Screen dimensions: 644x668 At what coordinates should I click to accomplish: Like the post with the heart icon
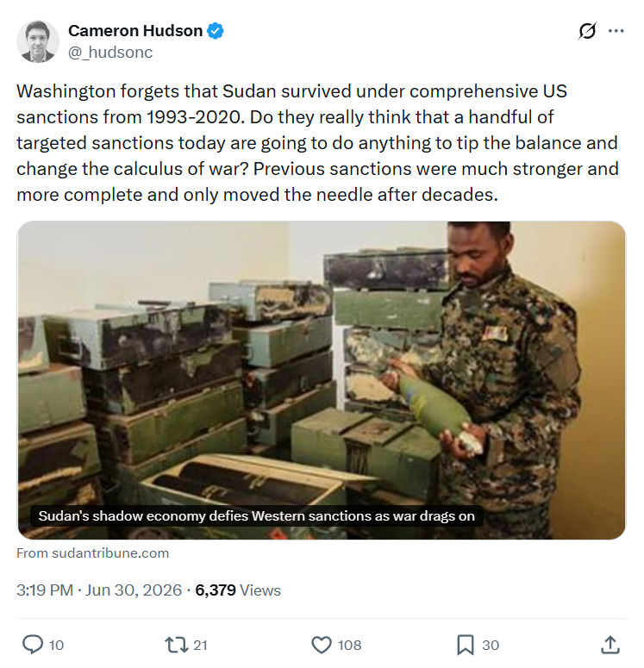[322, 645]
